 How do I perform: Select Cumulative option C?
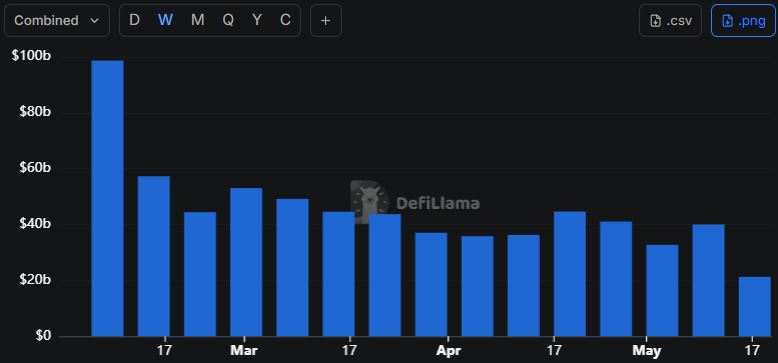(x=285, y=20)
